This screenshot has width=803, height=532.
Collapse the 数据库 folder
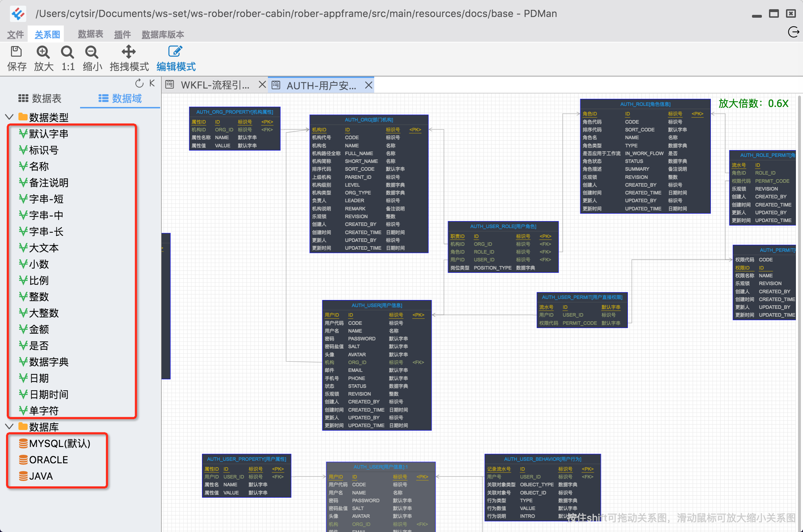(10, 426)
